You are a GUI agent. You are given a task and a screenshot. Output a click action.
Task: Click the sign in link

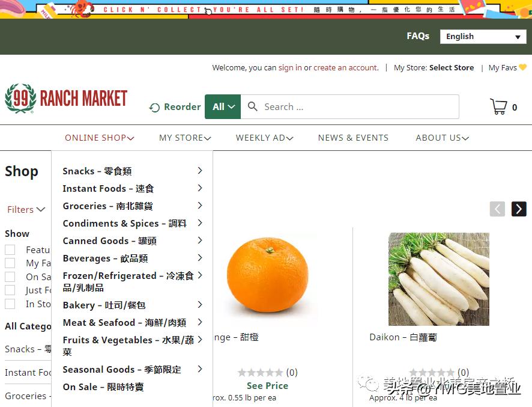pos(290,67)
